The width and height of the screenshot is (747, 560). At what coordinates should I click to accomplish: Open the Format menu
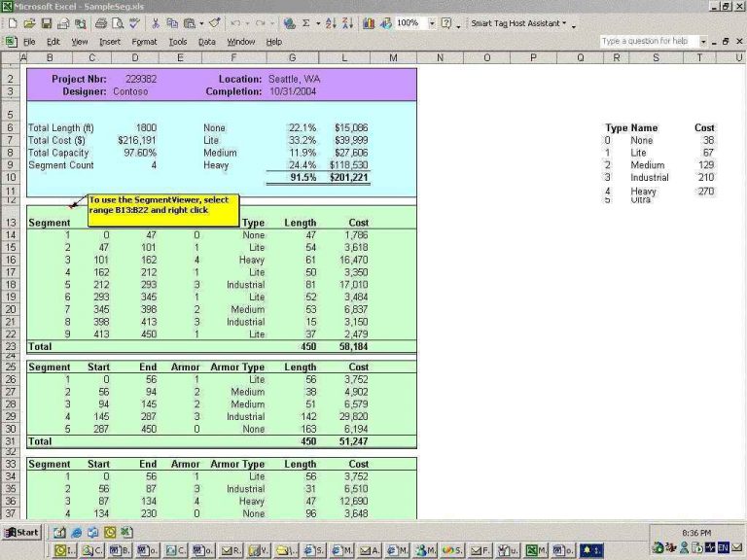144,42
